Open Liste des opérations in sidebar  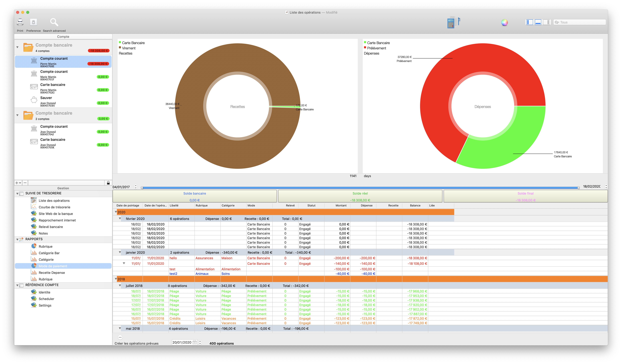[54, 201]
